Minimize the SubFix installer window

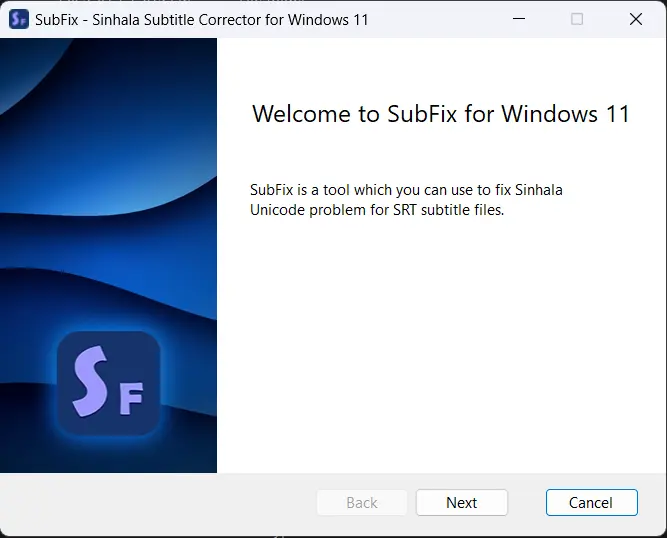pyautogui.click(x=519, y=19)
